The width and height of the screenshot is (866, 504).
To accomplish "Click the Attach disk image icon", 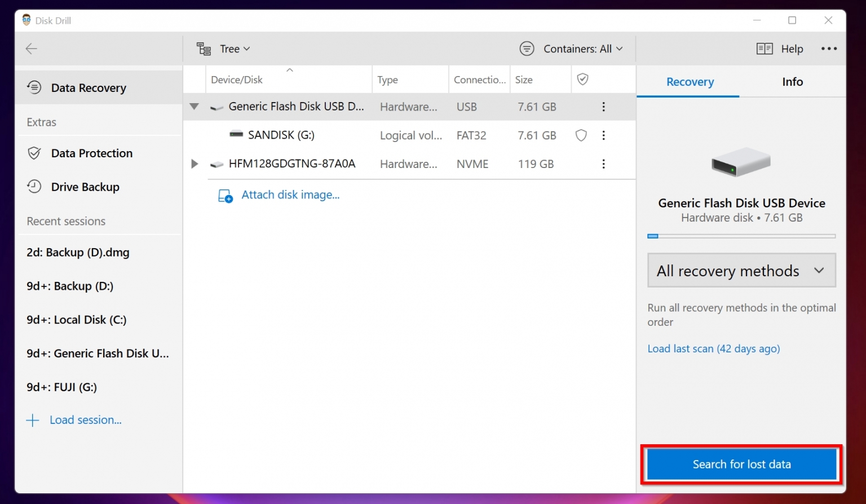I will (x=225, y=195).
